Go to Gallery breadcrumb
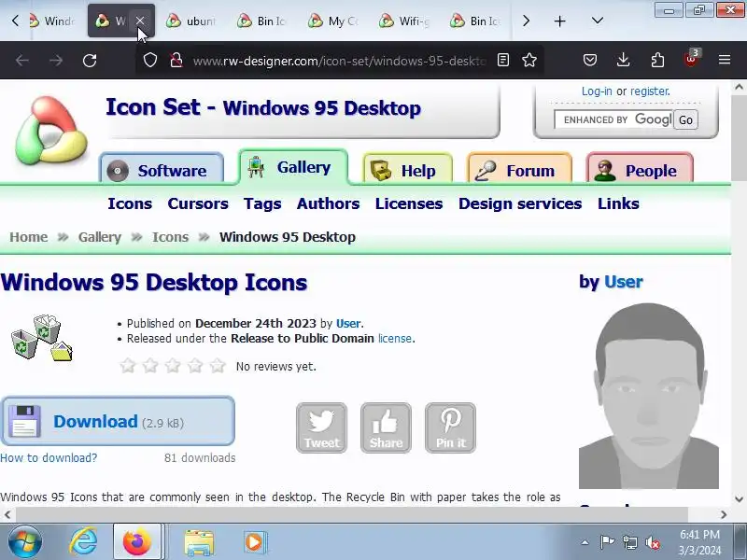The height and width of the screenshot is (560, 747). (x=100, y=237)
